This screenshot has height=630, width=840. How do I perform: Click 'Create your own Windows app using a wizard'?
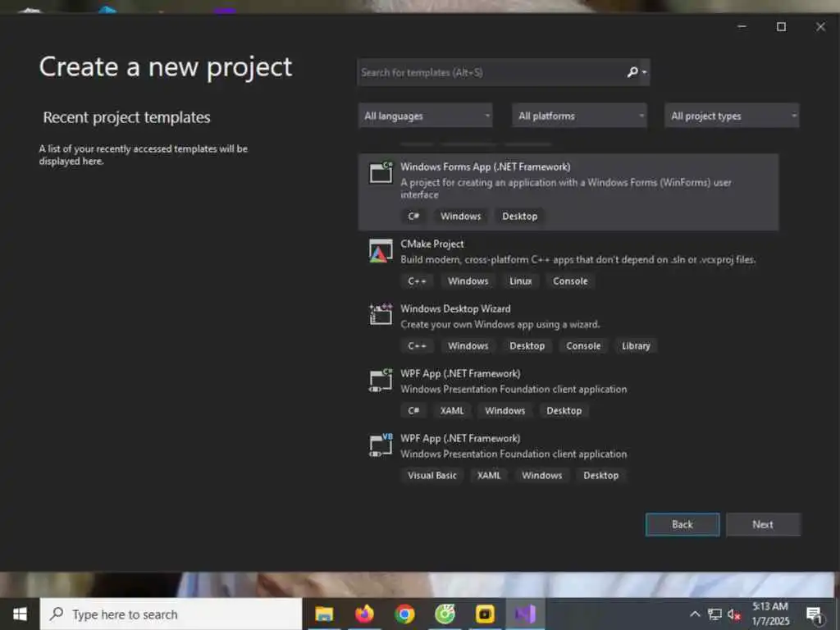pos(500,324)
